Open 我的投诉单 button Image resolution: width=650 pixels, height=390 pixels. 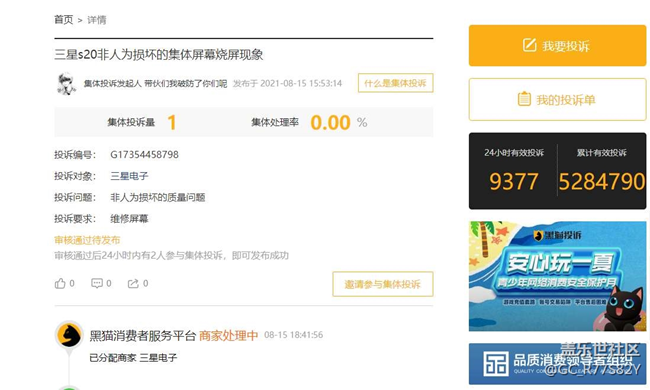(x=557, y=99)
